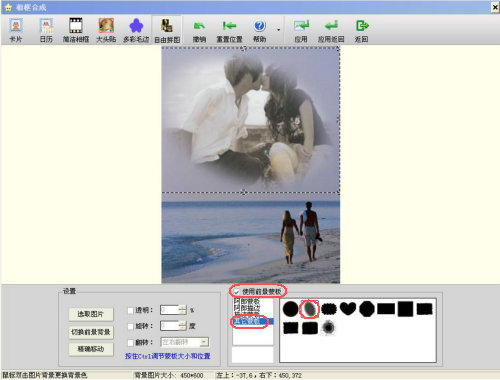Select the 多彩毛边 purple flower icon
This screenshot has width=500, height=380.
(x=136, y=26)
